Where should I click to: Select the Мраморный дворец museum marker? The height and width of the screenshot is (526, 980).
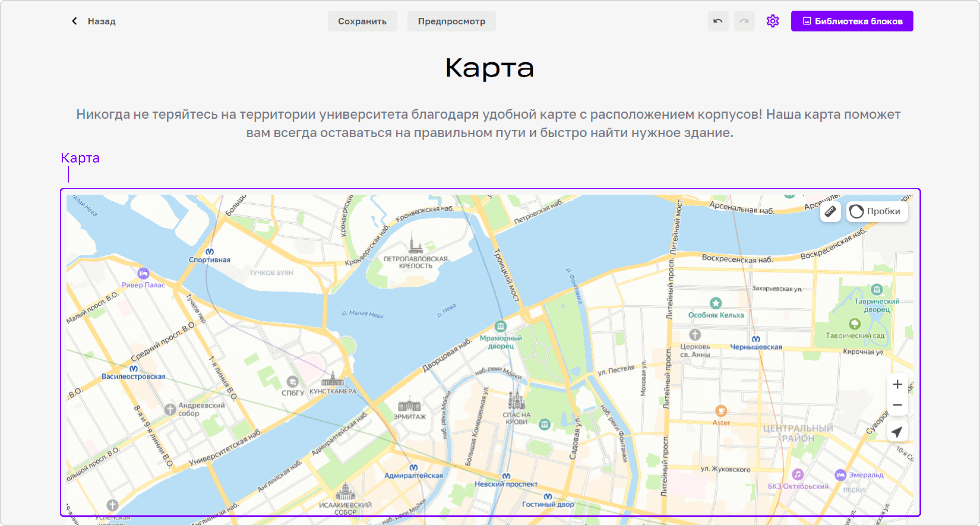tap(500, 326)
